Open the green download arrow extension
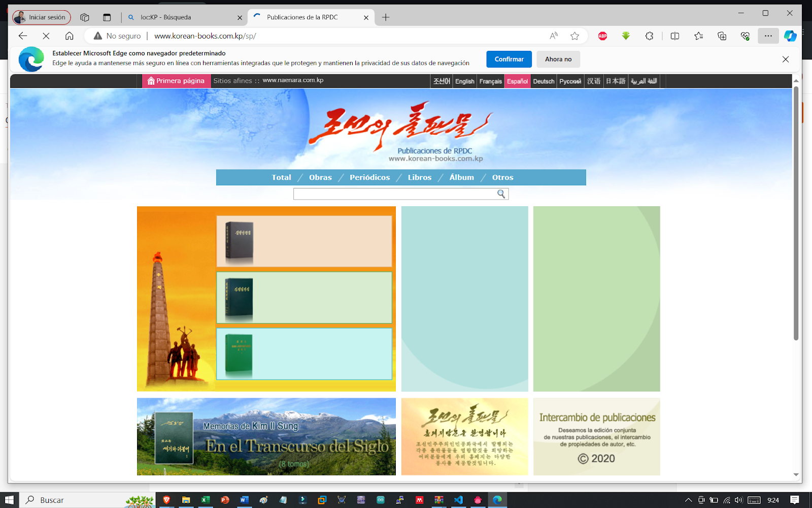The image size is (812, 508). (x=626, y=36)
